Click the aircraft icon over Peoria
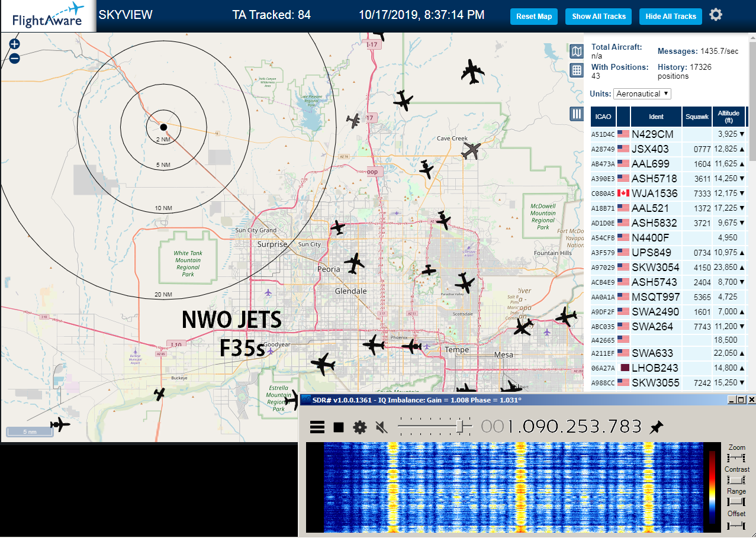 [354, 263]
